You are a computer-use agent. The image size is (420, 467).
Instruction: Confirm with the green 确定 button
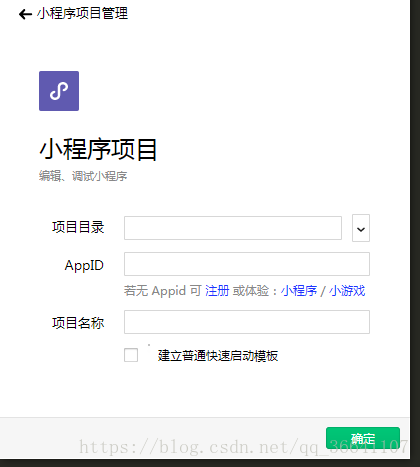point(363,438)
